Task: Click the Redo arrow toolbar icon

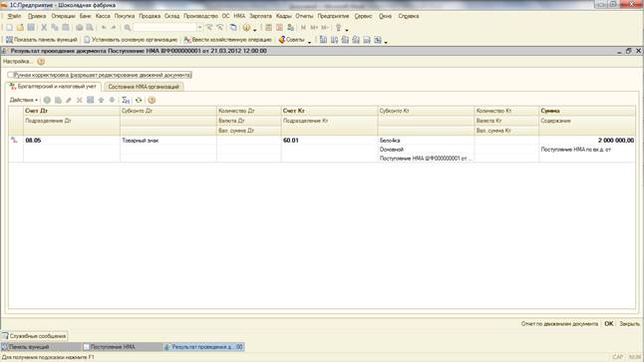Action: pyautogui.click(x=114, y=28)
